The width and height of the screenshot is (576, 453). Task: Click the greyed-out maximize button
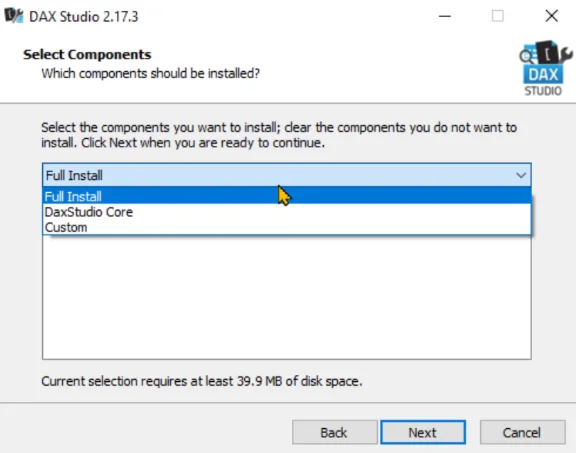click(x=498, y=16)
